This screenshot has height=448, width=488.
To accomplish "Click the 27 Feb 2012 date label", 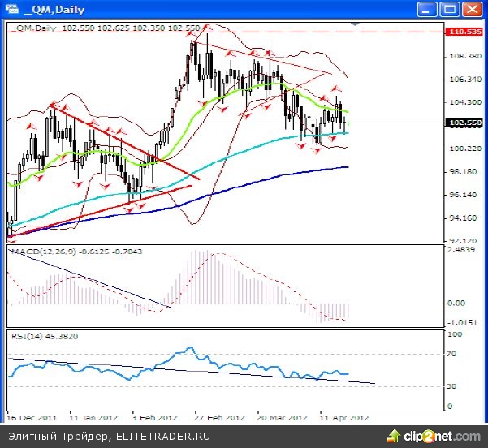I will click(x=219, y=418).
